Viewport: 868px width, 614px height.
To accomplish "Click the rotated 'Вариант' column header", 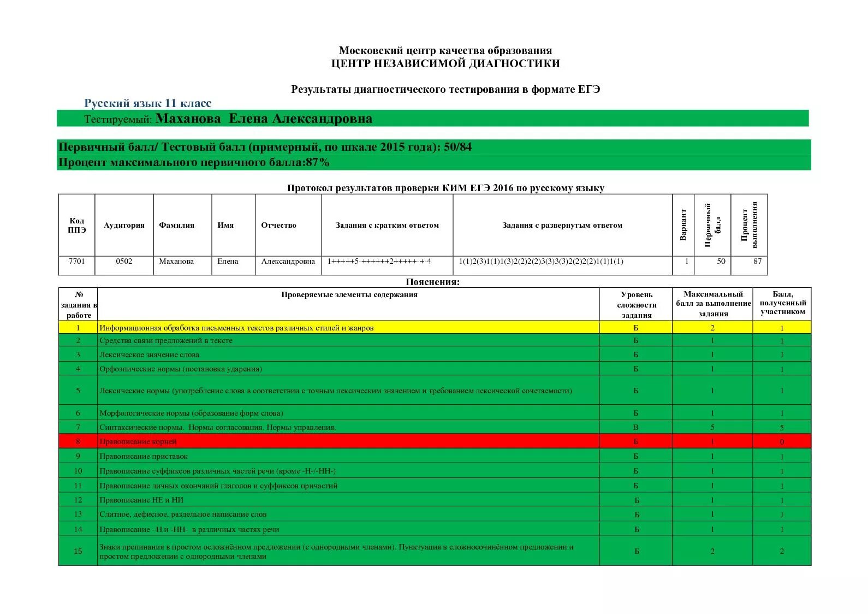I will tap(683, 225).
